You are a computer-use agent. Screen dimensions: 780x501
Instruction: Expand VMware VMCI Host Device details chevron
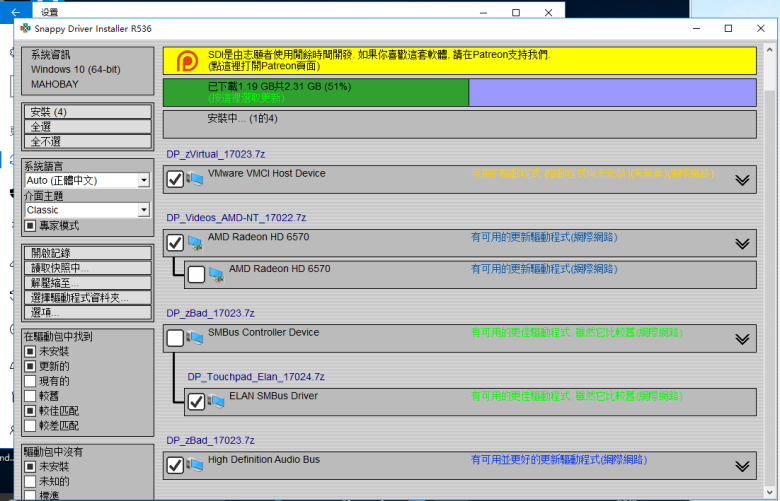(742, 180)
